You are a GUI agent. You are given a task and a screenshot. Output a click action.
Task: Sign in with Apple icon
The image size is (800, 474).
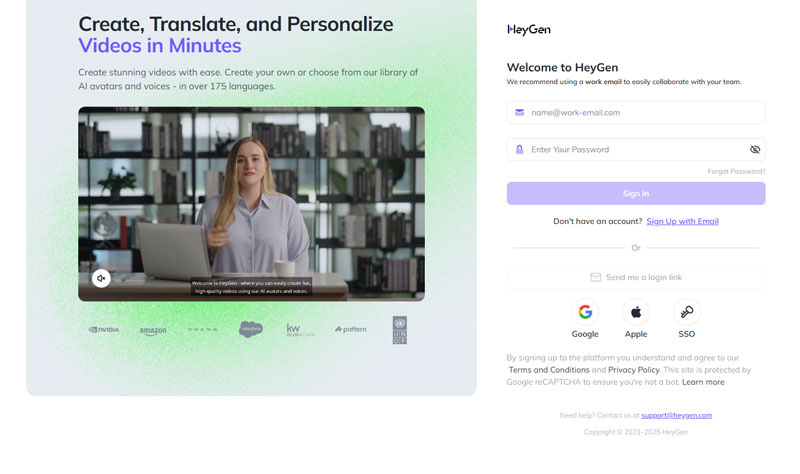pyautogui.click(x=636, y=312)
